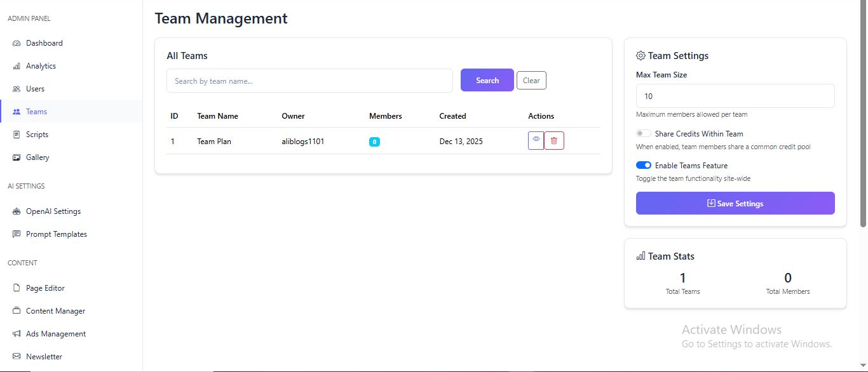Open Content Manager from sidebar
Image resolution: width=868 pixels, height=372 pixels.
[55, 311]
